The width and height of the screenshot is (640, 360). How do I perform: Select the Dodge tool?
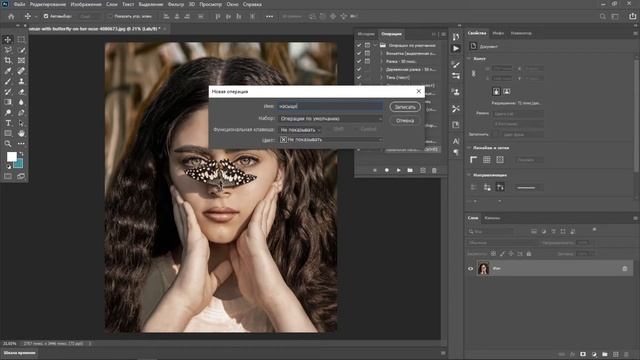[8, 113]
